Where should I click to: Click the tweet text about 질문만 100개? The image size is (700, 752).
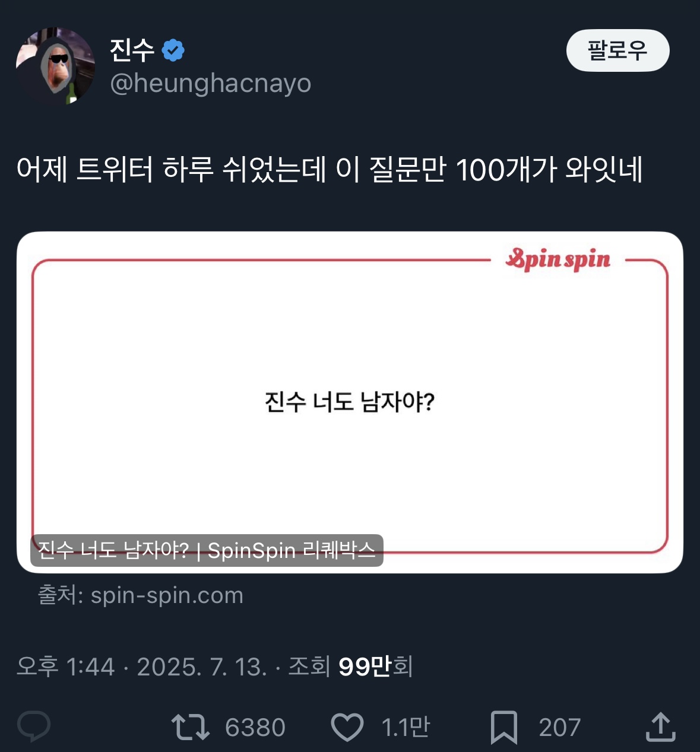coord(330,170)
